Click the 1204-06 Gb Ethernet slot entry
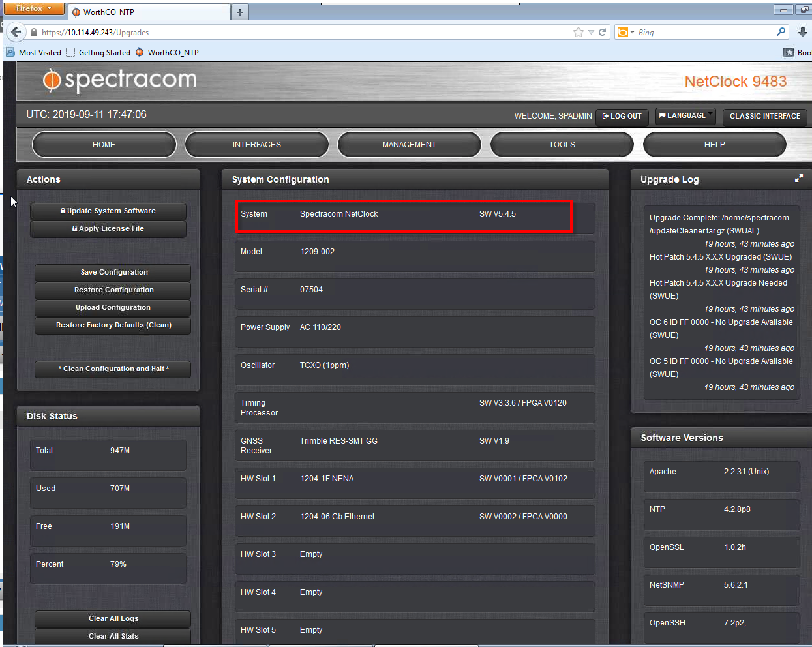 click(x=337, y=517)
